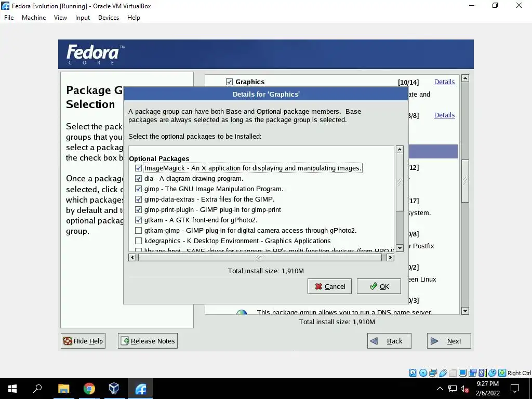Uncheck gtkam GTK front-end package
This screenshot has width=532, height=399.
click(x=138, y=220)
